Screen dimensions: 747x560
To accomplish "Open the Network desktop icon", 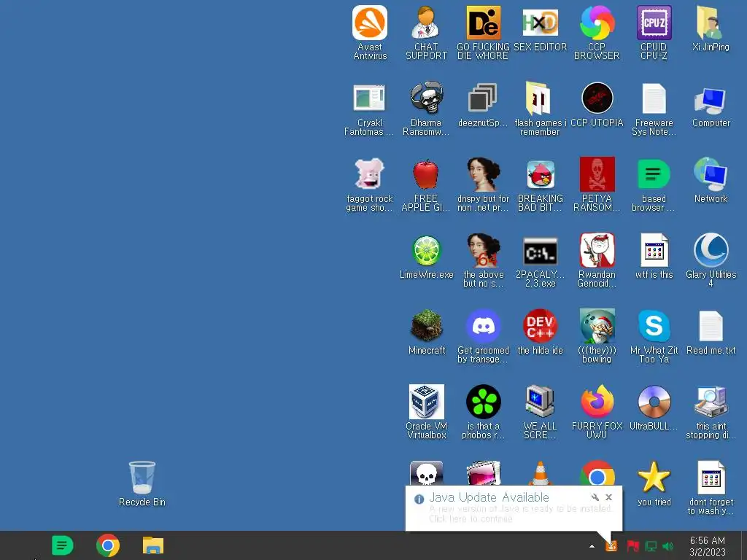I will [x=711, y=181].
